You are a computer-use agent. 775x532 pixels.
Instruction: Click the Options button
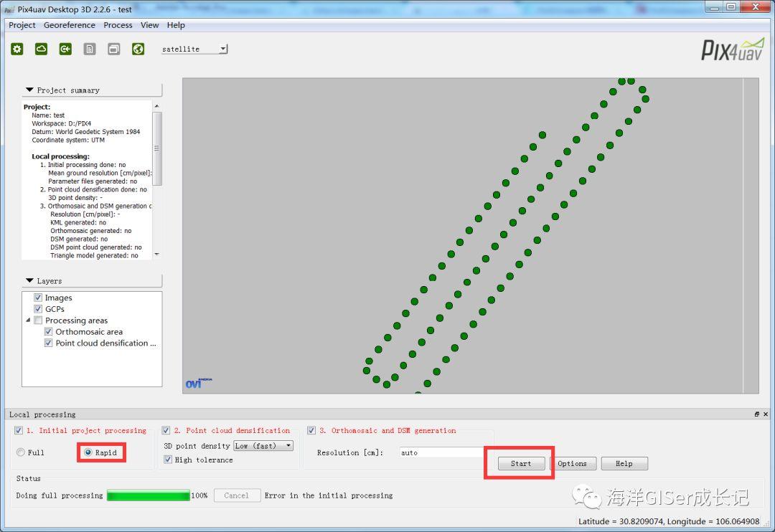[x=573, y=463]
